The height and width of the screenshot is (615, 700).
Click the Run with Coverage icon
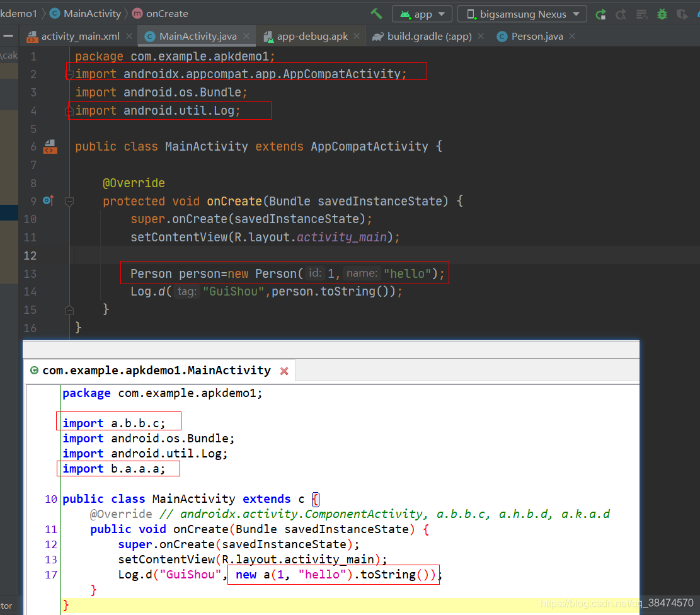(x=682, y=14)
